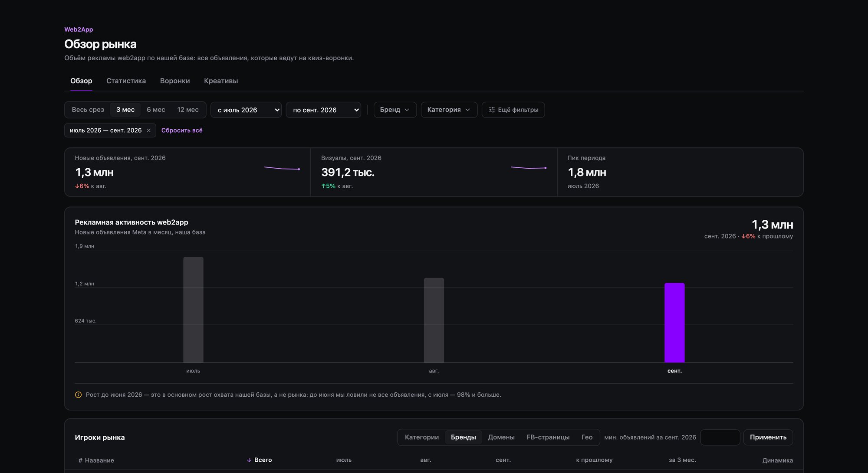The height and width of the screenshot is (473, 868).
Task: Click the Визуалы value 391,2 тыс.
Action: point(348,173)
